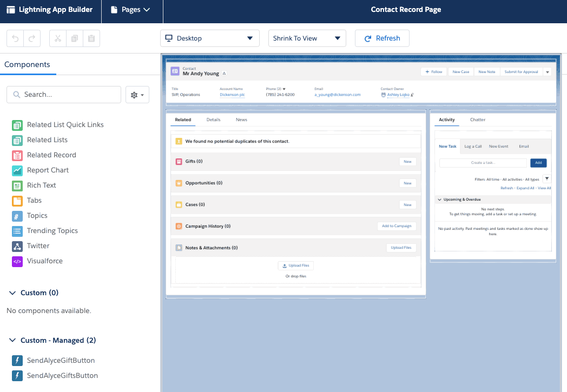Click the Contact record icon in header
The width and height of the screenshot is (567, 392).
click(x=175, y=71)
